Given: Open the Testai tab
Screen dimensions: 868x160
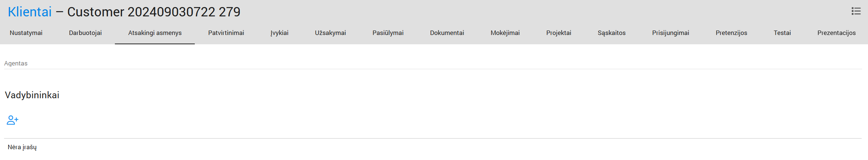Looking at the screenshot, I should pos(782,33).
